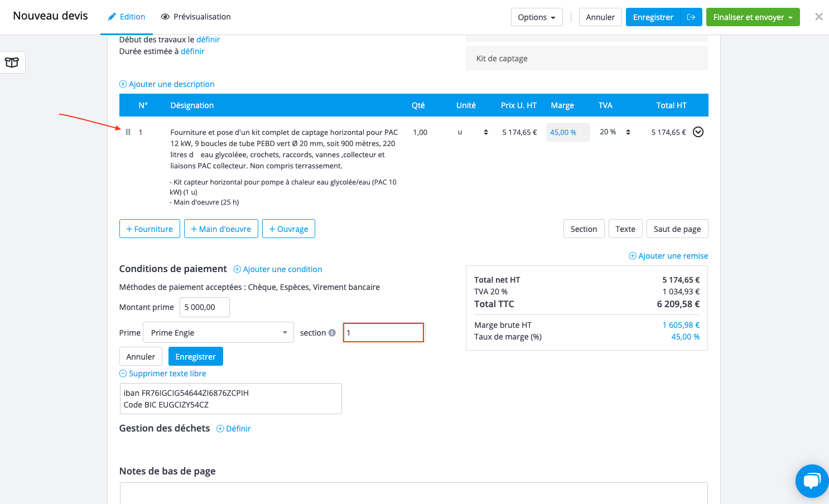Add an Ouvrage line
This screenshot has height=504, width=829.
point(288,229)
